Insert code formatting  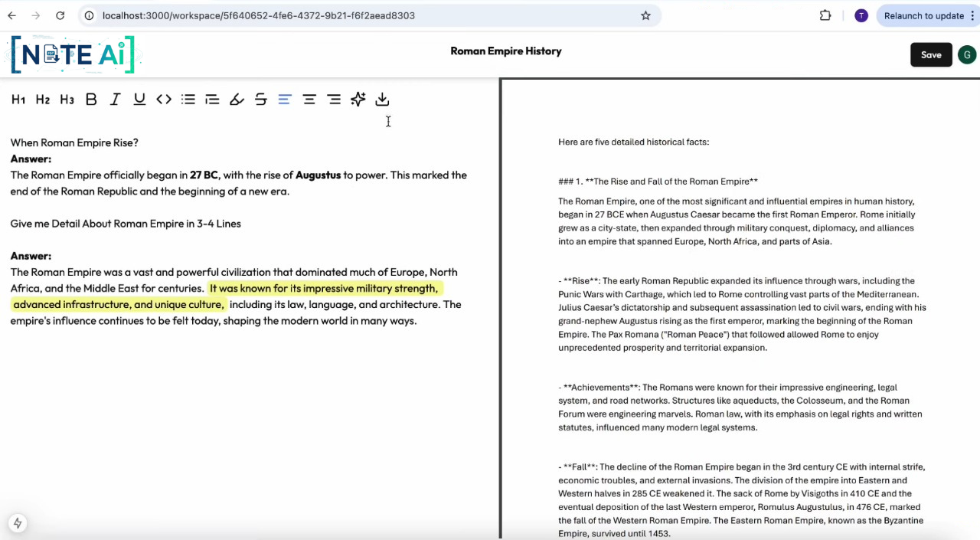(x=164, y=100)
